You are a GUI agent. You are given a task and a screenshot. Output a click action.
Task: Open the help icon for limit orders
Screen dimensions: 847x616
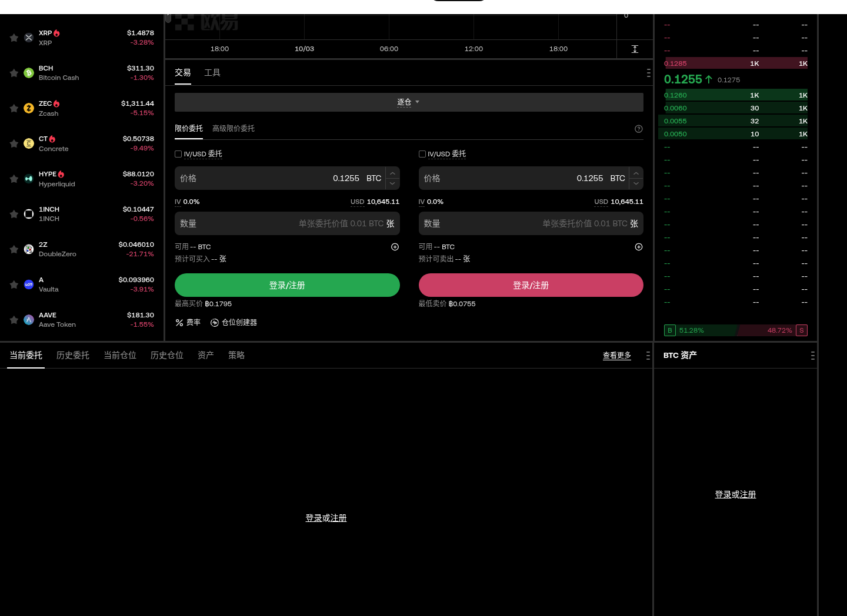[639, 129]
